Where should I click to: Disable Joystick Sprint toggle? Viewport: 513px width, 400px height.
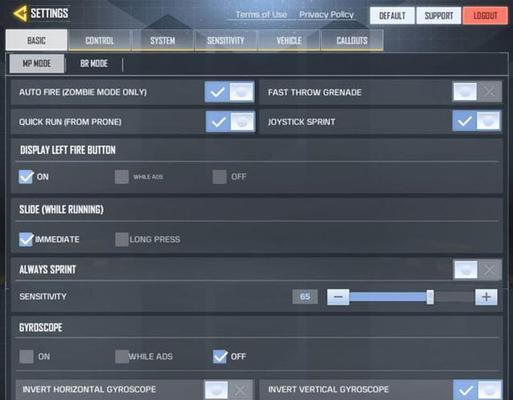click(x=477, y=121)
